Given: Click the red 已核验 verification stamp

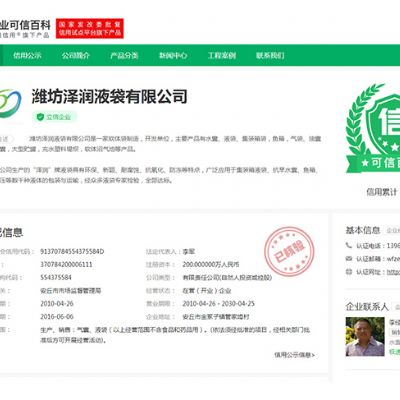Looking at the screenshot, I should tap(289, 252).
